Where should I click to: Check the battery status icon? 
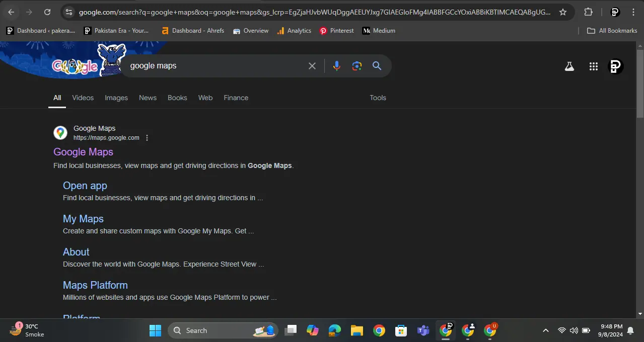click(586, 330)
